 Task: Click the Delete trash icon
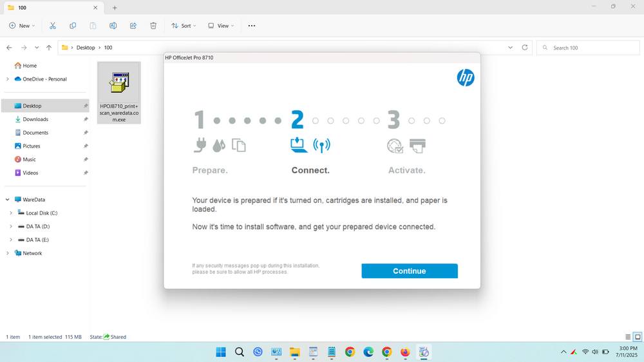(x=153, y=26)
